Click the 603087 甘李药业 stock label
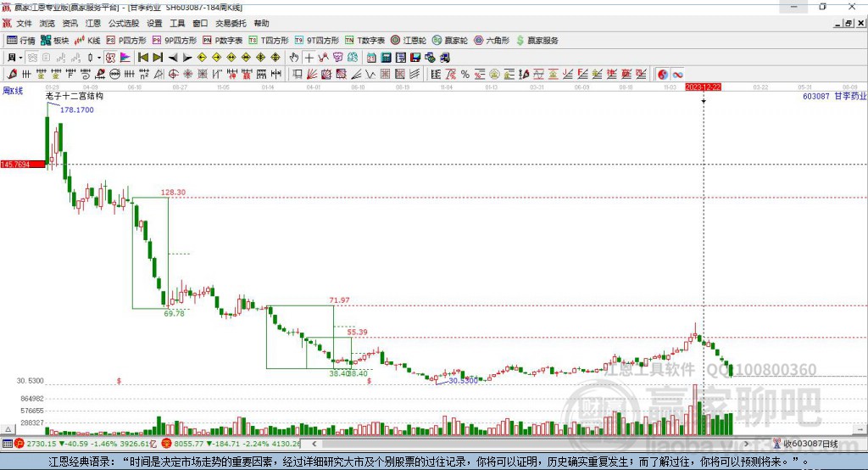The image size is (868, 470). [834, 96]
